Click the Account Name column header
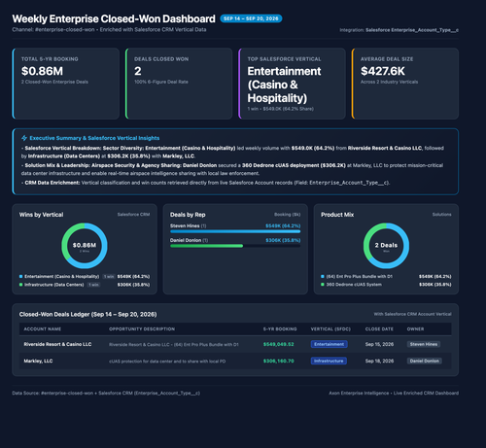 (x=43, y=328)
